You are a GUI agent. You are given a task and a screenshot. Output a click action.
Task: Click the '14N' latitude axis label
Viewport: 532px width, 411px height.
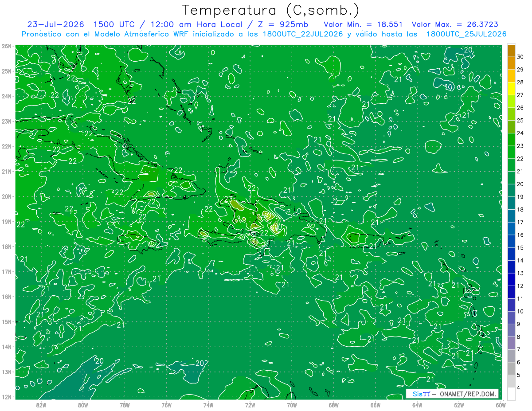[x=7, y=347]
